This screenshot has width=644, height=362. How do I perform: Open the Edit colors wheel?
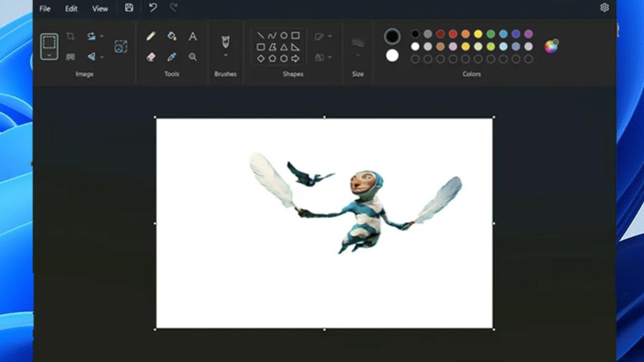(x=552, y=47)
